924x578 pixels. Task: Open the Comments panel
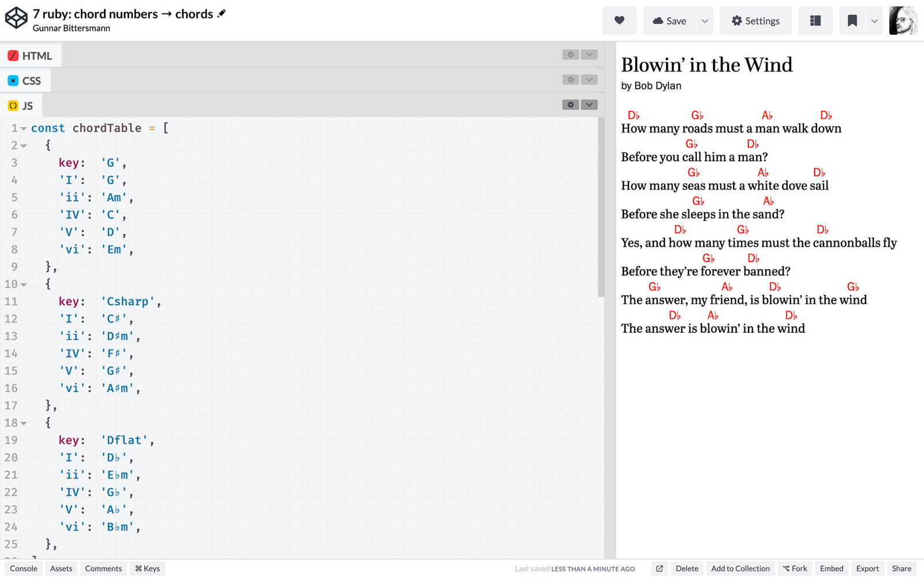[103, 569]
